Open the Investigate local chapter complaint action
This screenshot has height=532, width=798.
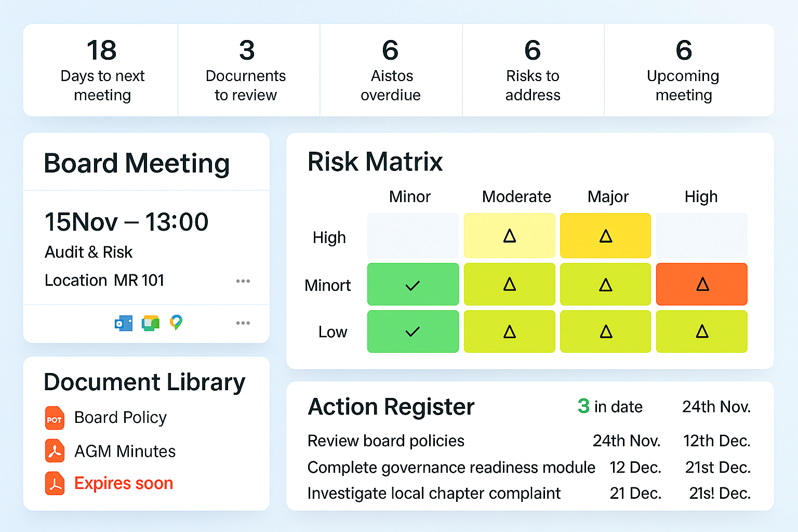(434, 493)
